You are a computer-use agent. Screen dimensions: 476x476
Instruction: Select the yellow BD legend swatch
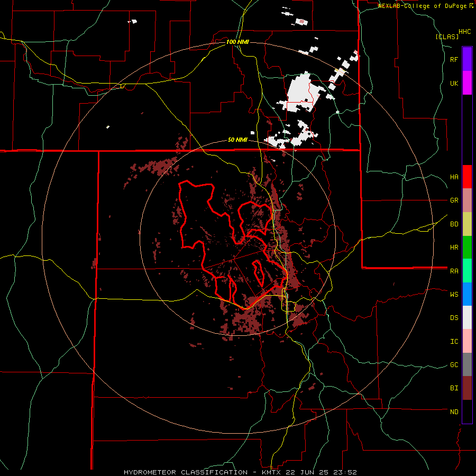pos(467,224)
